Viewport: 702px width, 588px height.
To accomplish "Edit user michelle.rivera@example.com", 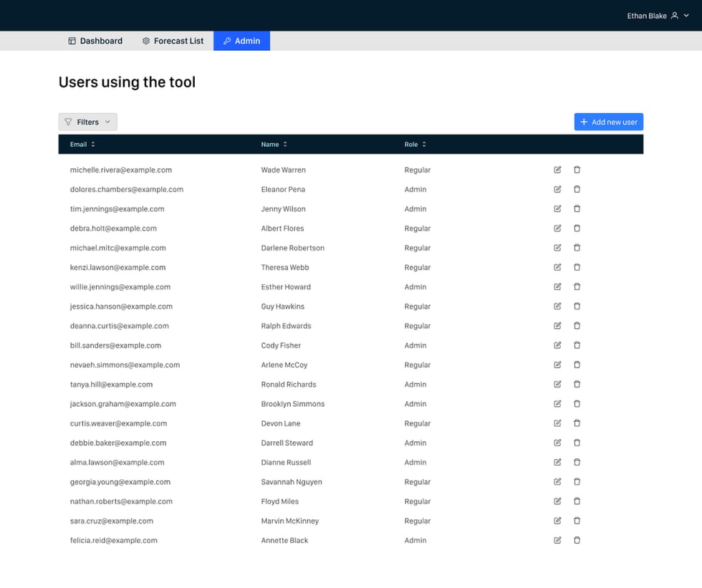I will pyautogui.click(x=557, y=170).
